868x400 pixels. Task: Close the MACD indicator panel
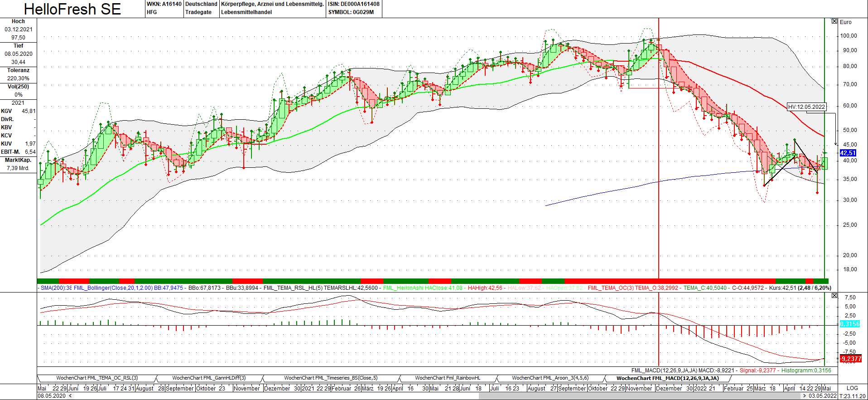point(834,296)
